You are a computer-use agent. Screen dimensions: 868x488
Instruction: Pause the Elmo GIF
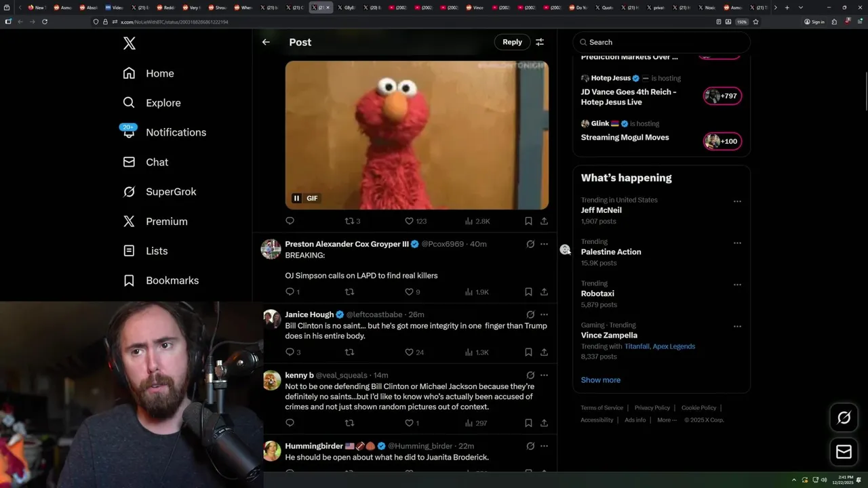(296, 198)
